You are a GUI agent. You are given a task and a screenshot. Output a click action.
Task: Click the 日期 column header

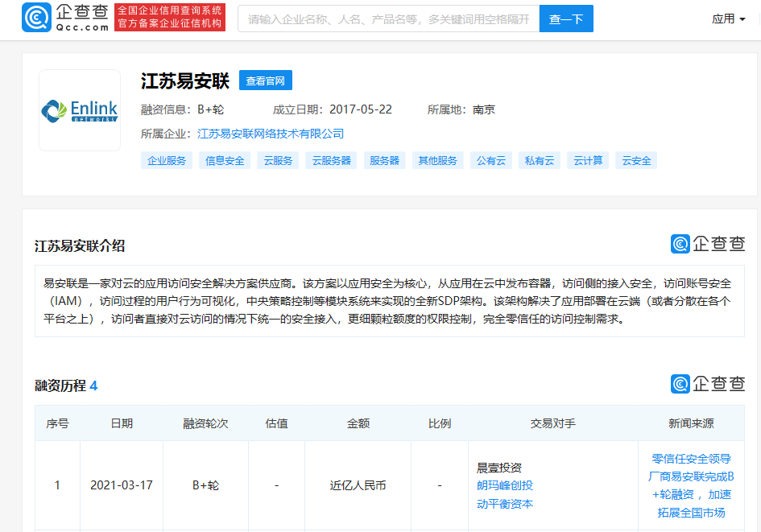click(x=122, y=423)
